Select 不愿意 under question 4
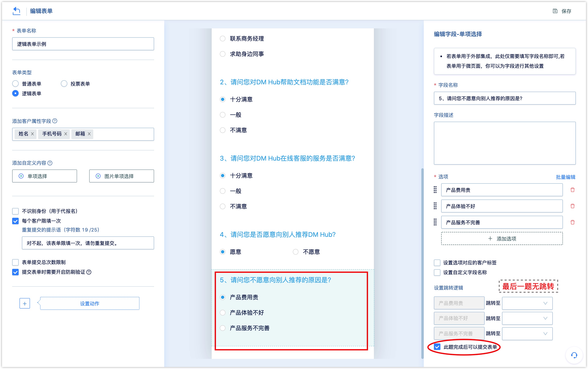The height and width of the screenshot is (369, 588). [295, 252]
